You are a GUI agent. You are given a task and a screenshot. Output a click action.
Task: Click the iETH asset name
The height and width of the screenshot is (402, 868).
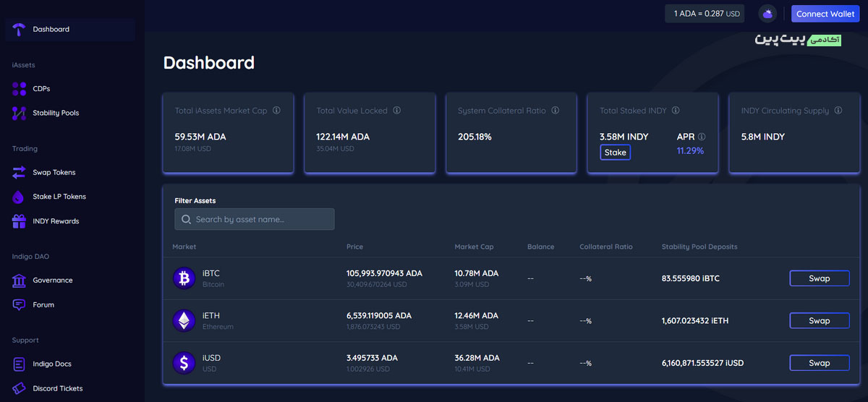click(x=211, y=316)
